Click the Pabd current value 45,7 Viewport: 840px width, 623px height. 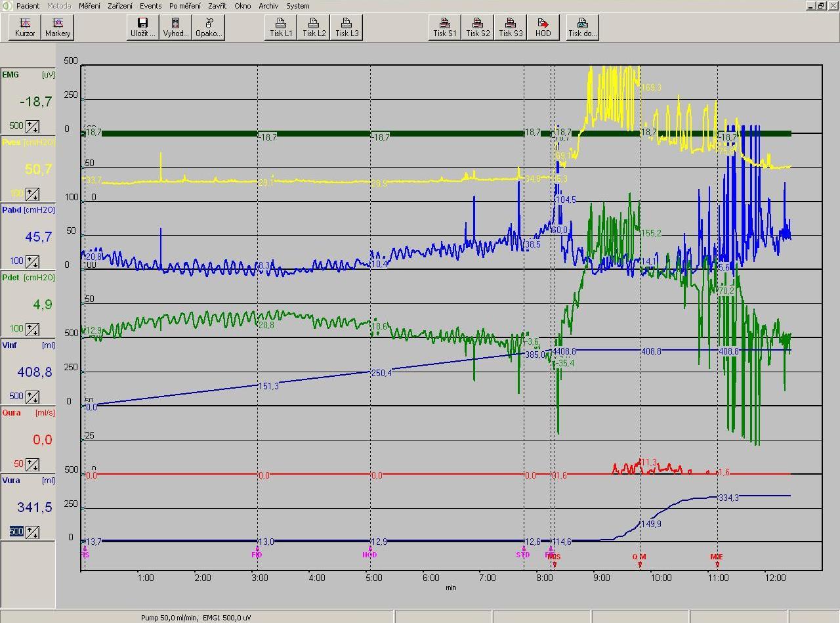pos(38,237)
